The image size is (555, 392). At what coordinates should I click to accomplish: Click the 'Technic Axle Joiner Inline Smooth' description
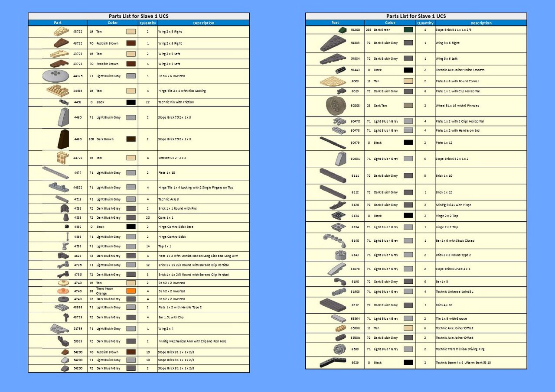click(460, 70)
